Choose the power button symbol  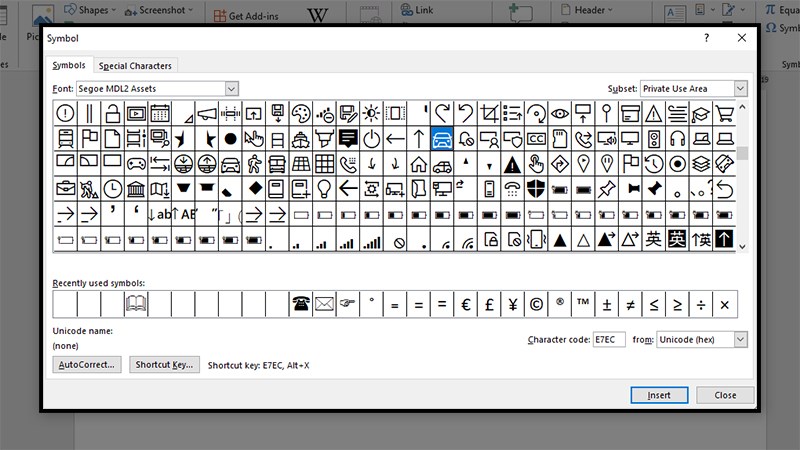(371, 139)
